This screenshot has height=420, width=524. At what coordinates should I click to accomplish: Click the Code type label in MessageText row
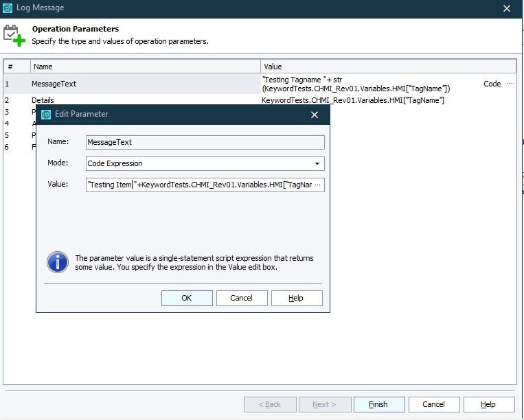pos(492,84)
